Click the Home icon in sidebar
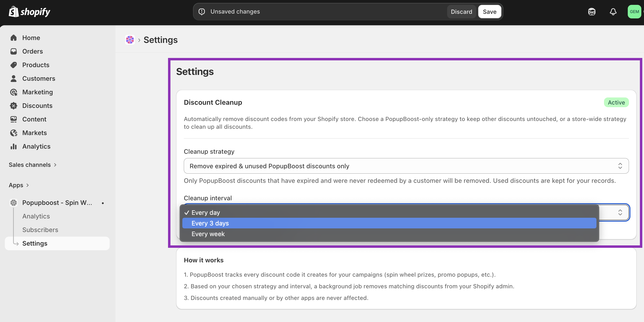This screenshot has height=322, width=644. [x=14, y=38]
